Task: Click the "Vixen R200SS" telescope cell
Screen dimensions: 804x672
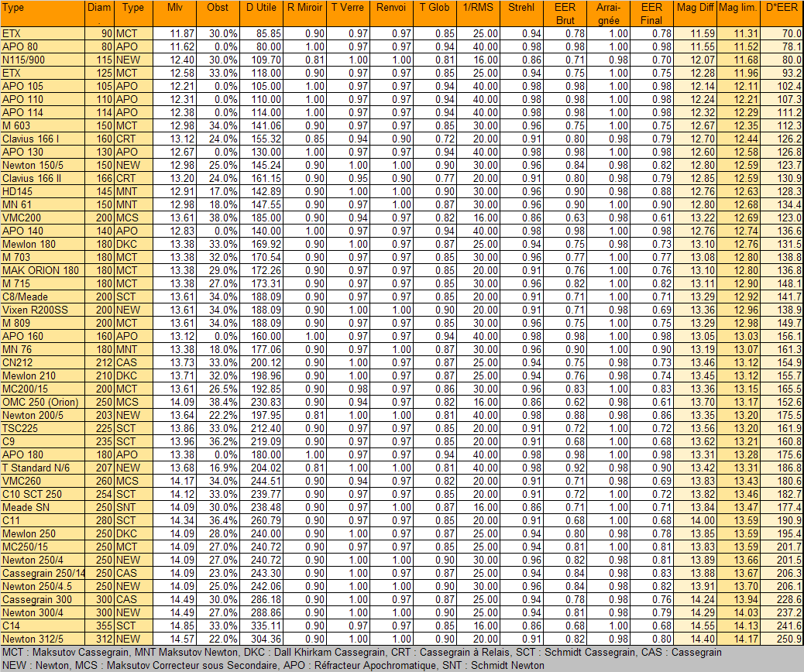Action: pyautogui.click(x=43, y=310)
